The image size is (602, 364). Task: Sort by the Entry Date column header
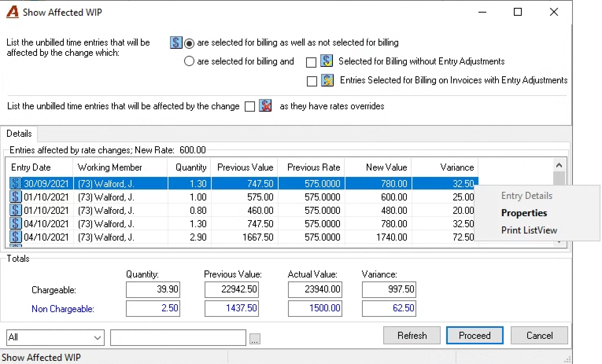(39, 167)
